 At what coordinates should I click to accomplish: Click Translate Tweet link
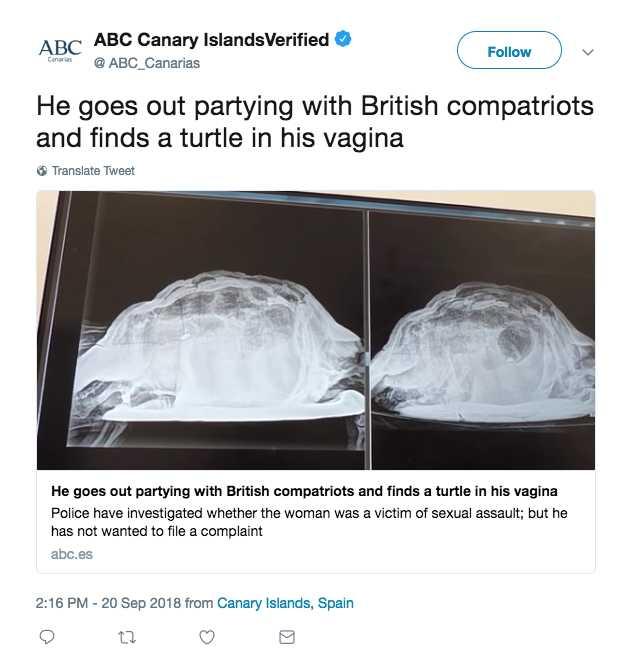[x=93, y=171]
